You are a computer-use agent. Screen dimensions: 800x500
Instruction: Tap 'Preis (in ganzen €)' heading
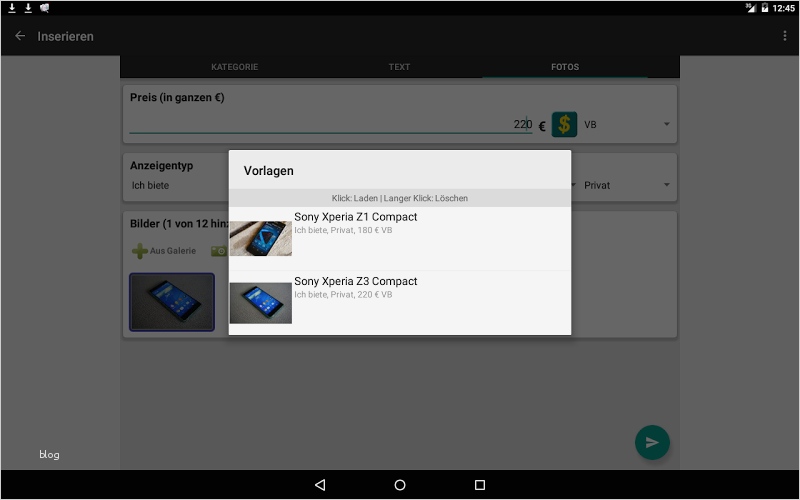[177, 97]
